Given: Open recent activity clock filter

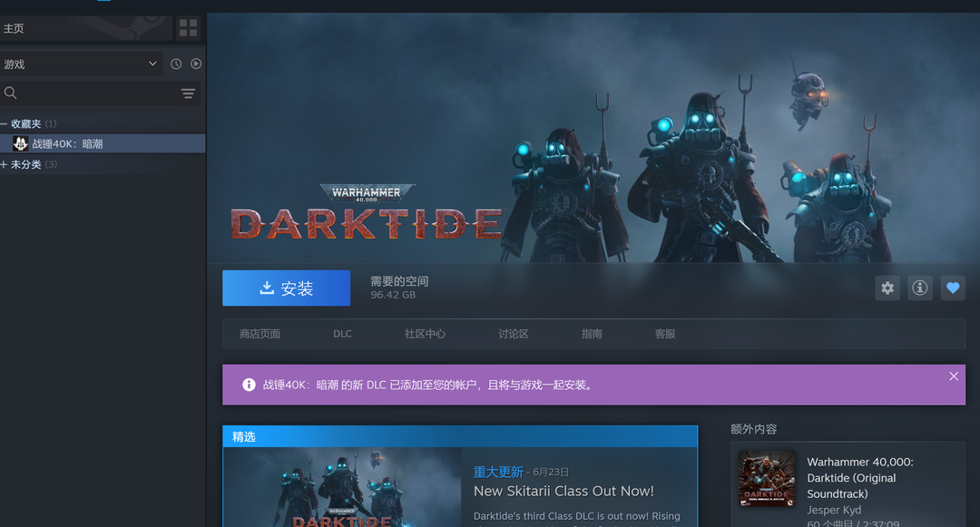Looking at the screenshot, I should pyautogui.click(x=176, y=63).
